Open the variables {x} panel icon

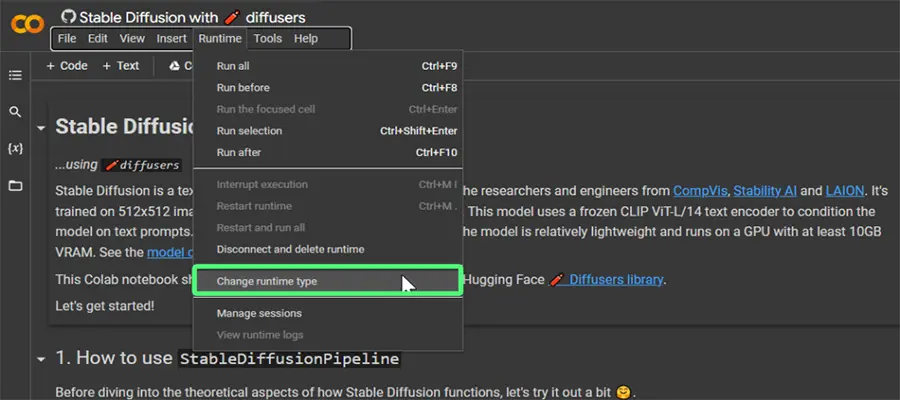click(15, 148)
